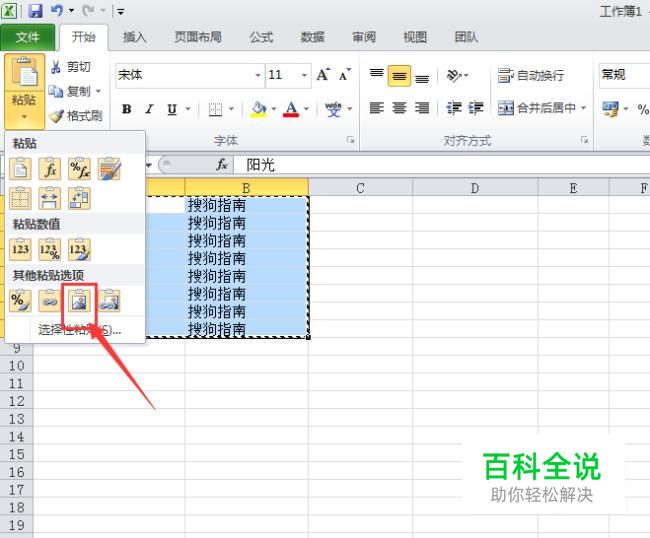Switch to the Data (数据) tab
650x538 pixels.
[x=313, y=37]
